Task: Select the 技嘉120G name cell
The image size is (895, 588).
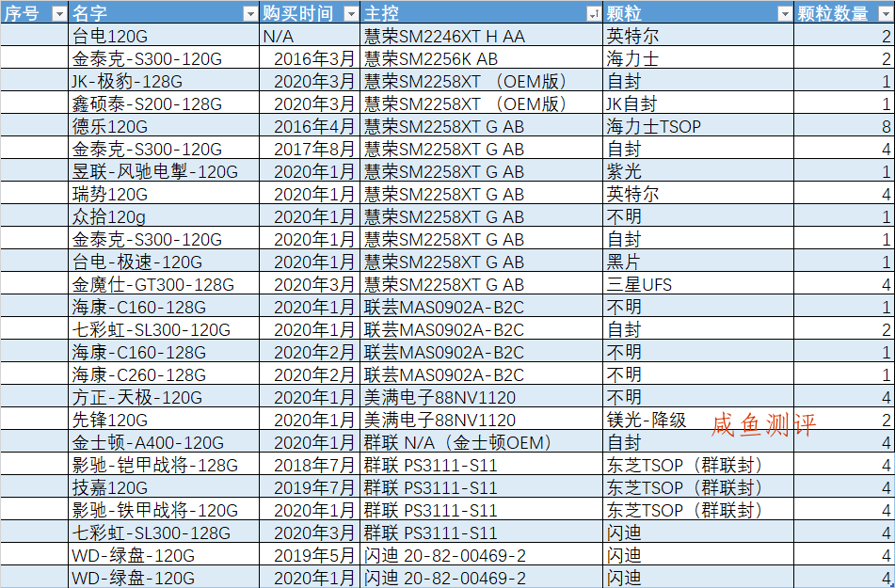Action: (164, 487)
